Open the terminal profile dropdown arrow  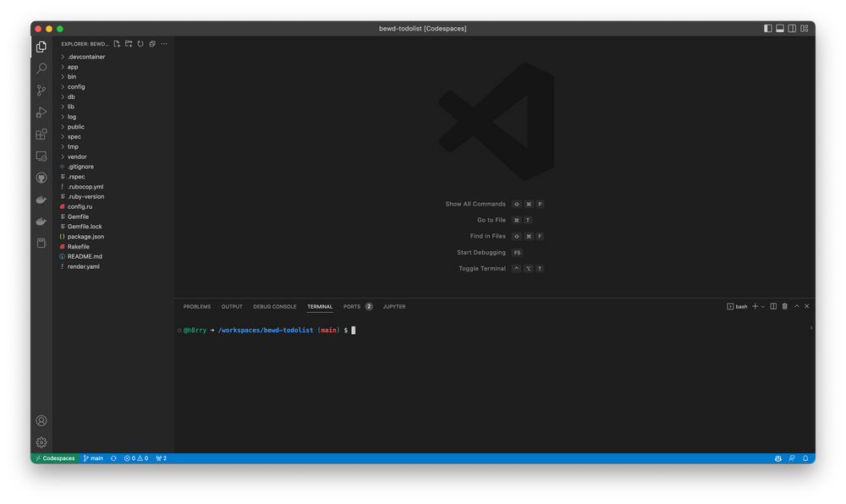(762, 306)
